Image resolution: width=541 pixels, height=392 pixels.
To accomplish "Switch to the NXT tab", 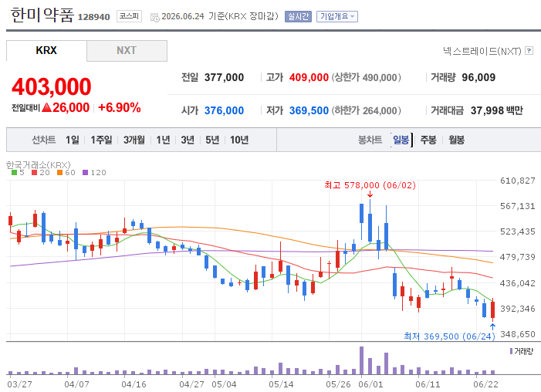I will point(127,51).
